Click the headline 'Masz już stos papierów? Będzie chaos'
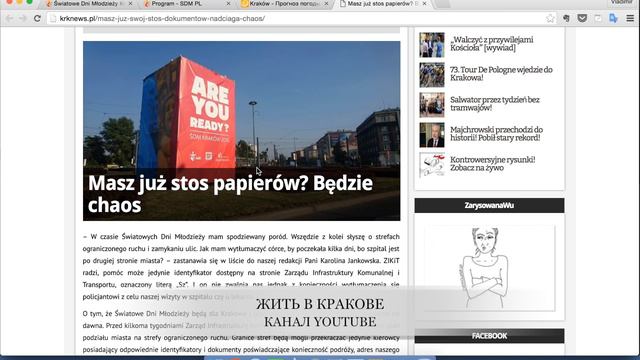 pyautogui.click(x=230, y=194)
